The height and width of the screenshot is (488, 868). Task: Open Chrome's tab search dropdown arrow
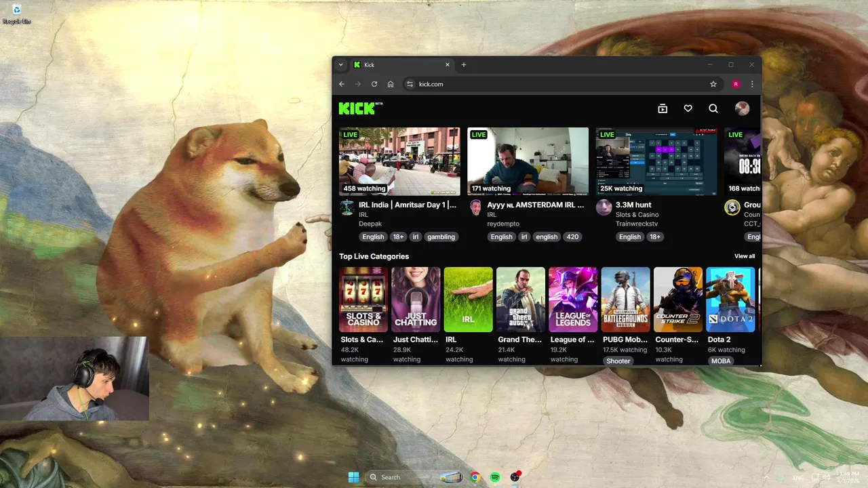pos(341,65)
